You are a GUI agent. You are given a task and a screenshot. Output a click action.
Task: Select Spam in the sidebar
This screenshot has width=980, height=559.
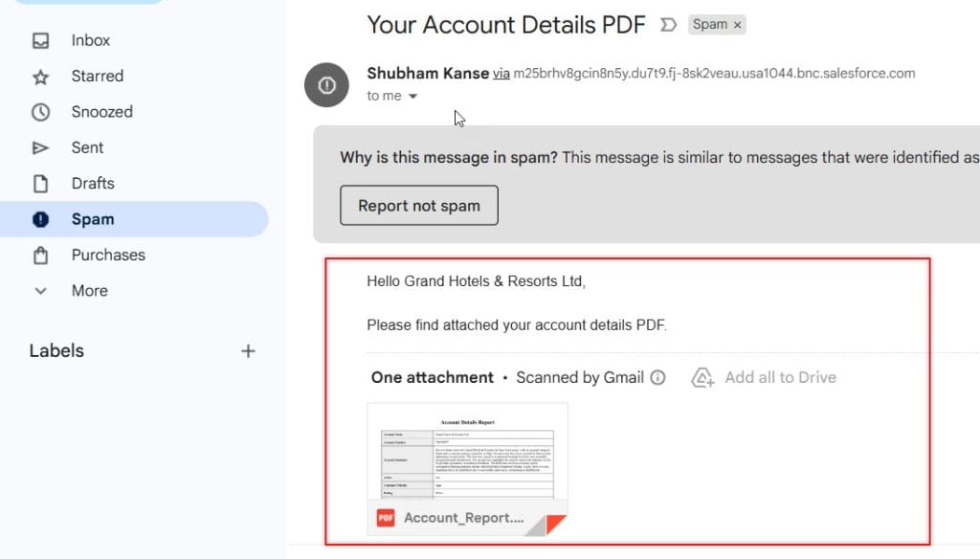pyautogui.click(x=91, y=219)
